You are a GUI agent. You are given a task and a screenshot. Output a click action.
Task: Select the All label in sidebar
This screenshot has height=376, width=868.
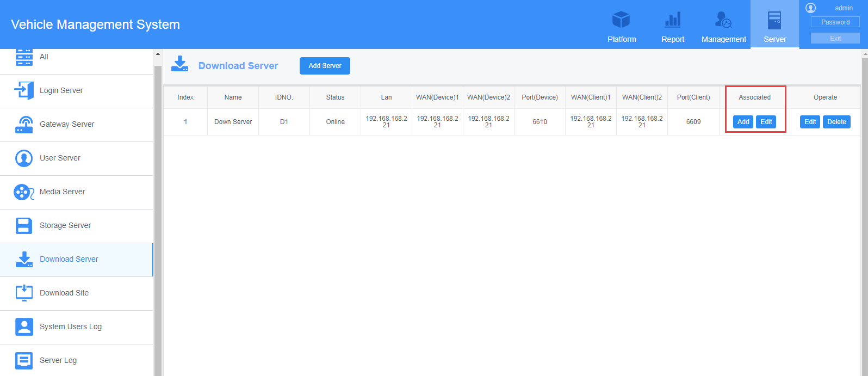click(x=44, y=57)
